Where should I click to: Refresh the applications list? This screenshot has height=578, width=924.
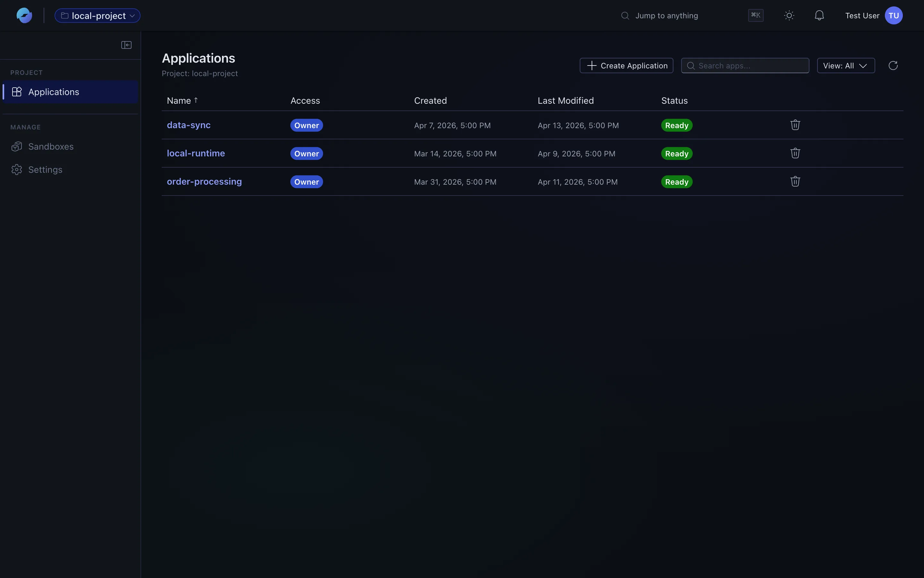(893, 66)
